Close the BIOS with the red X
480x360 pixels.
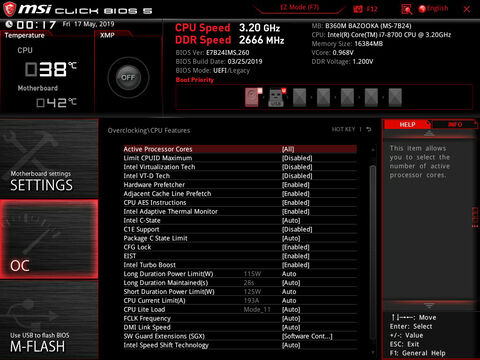[467, 9]
